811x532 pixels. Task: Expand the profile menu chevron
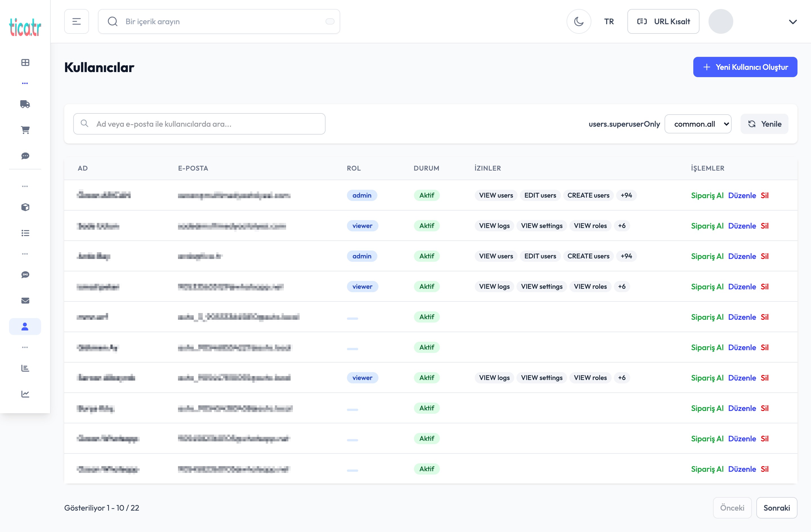point(793,22)
